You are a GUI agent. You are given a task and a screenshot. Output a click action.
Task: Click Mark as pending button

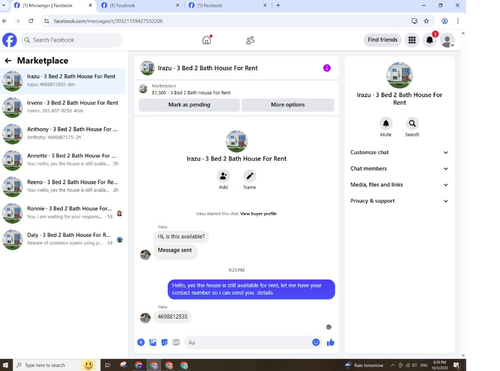click(189, 105)
